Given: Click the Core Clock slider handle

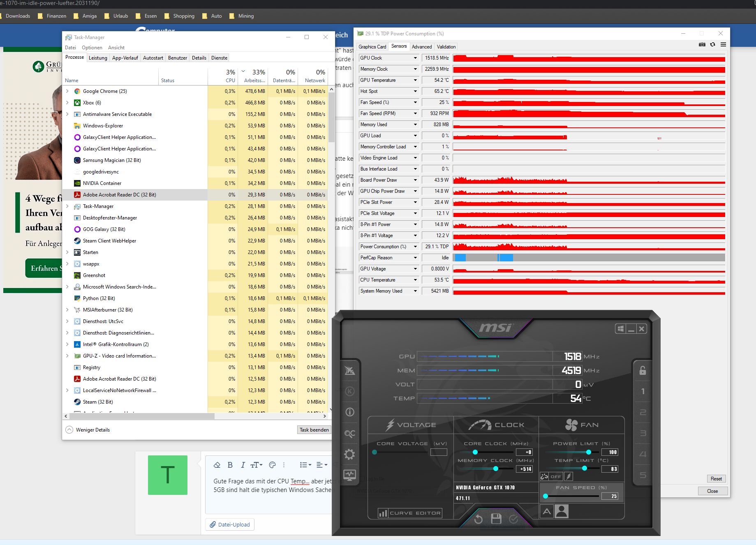Looking at the screenshot, I should [475, 452].
